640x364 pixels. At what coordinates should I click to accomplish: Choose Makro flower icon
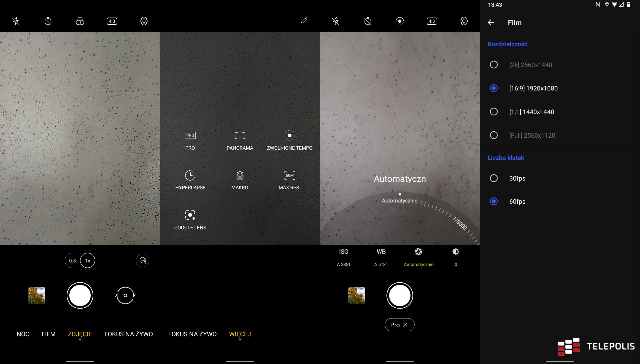pyautogui.click(x=240, y=176)
